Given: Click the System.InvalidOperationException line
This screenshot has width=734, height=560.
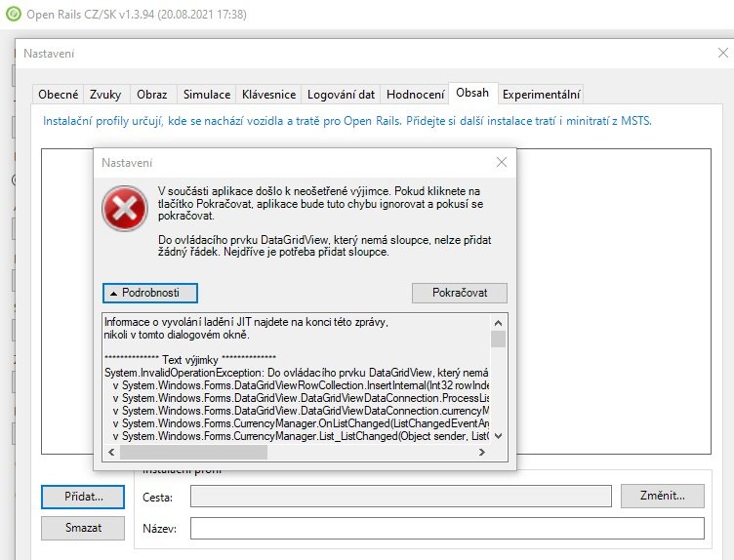Looking at the screenshot, I should 297,373.
